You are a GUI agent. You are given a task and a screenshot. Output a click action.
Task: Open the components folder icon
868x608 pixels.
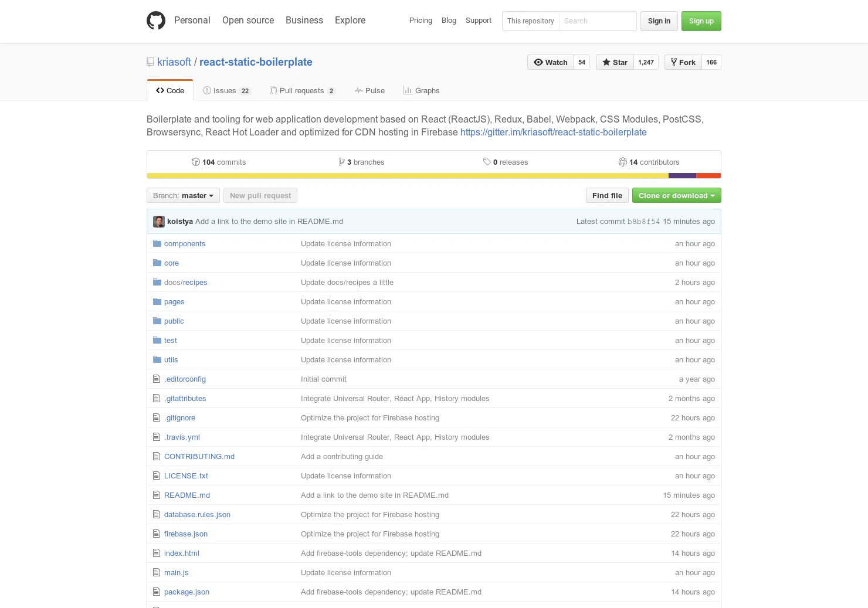point(157,243)
